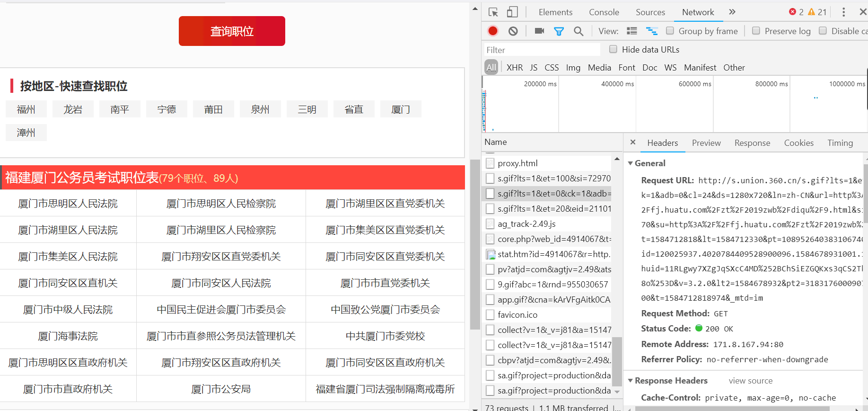The height and width of the screenshot is (411, 868).
Task: Click the inspect element picker icon
Action: 493,12
